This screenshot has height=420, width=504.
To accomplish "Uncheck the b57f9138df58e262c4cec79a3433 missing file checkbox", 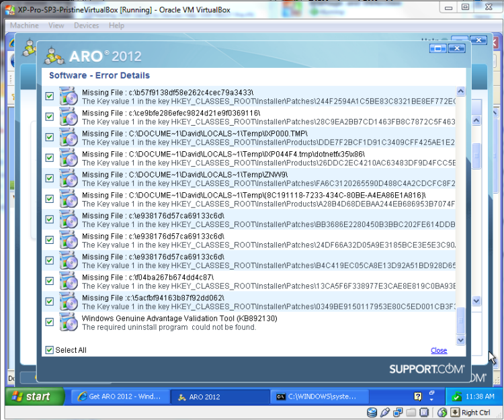I will 50,96.
